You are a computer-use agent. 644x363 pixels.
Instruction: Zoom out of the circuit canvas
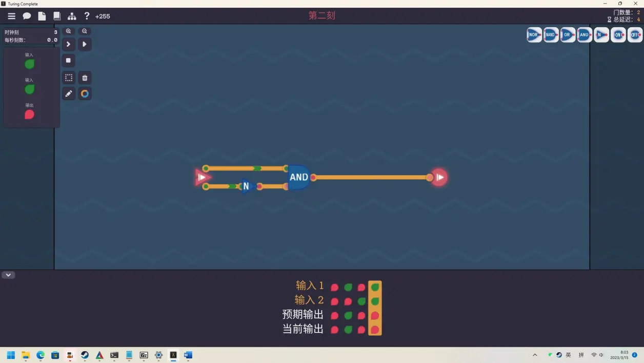(85, 31)
